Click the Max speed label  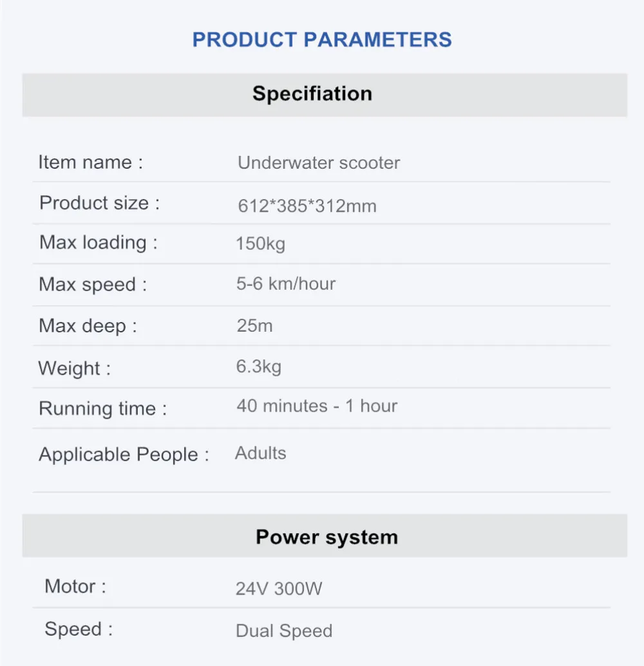[x=93, y=285]
